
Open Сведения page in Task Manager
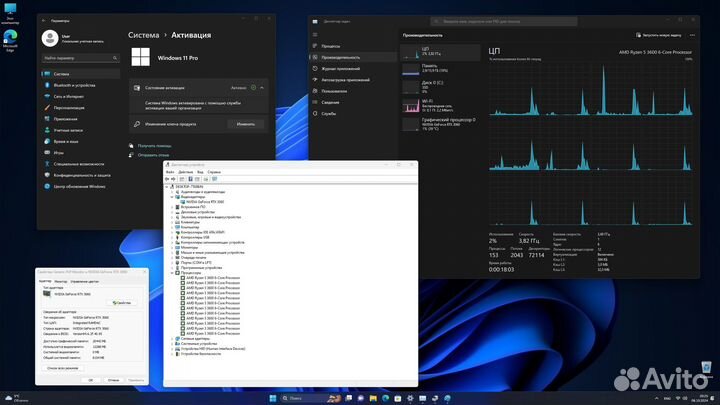354,102
